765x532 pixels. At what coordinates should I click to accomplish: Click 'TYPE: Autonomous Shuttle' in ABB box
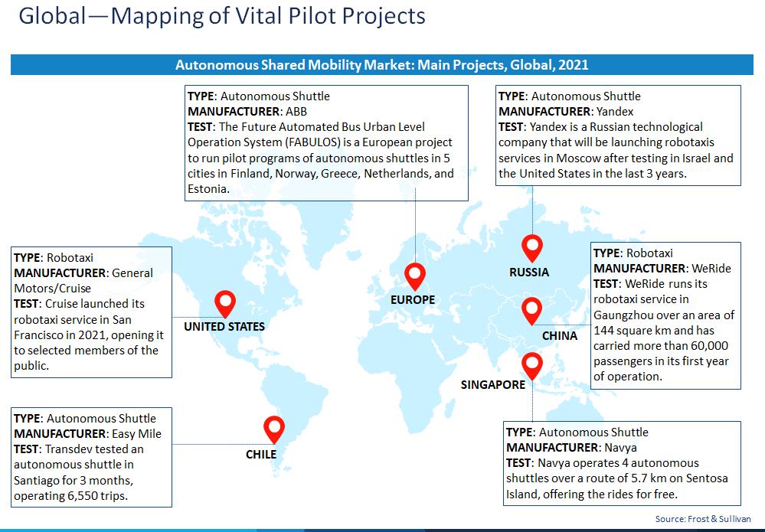[259, 96]
